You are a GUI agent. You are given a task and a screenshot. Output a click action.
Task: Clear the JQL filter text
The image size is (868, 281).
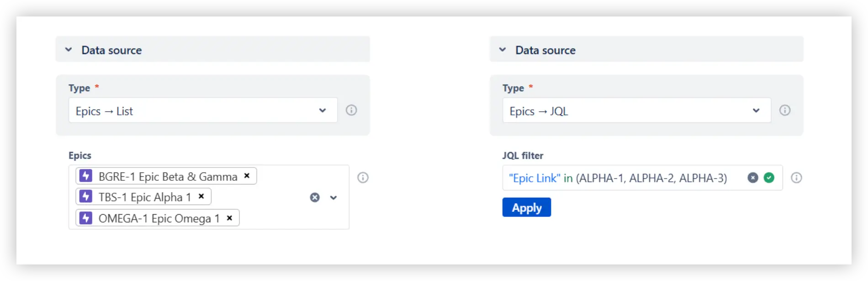[x=752, y=178]
